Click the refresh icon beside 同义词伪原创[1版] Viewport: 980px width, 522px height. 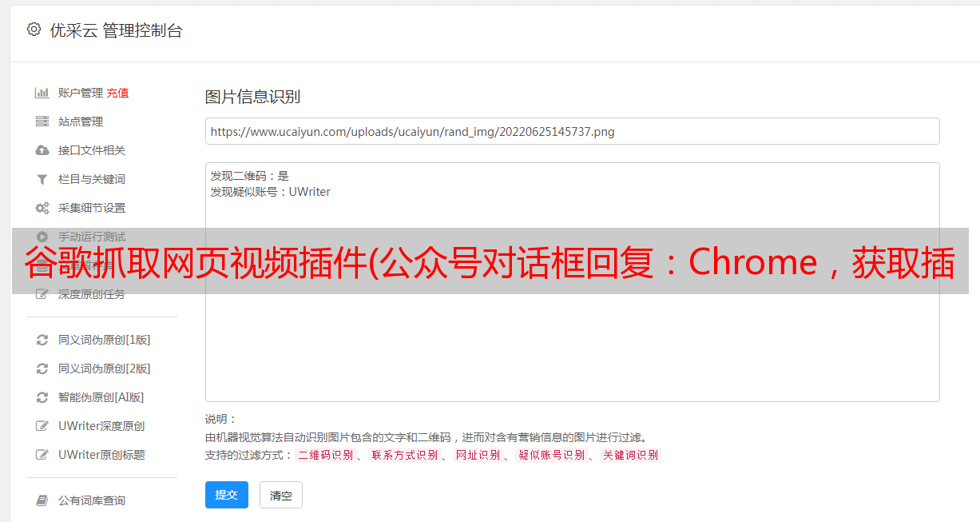point(42,340)
